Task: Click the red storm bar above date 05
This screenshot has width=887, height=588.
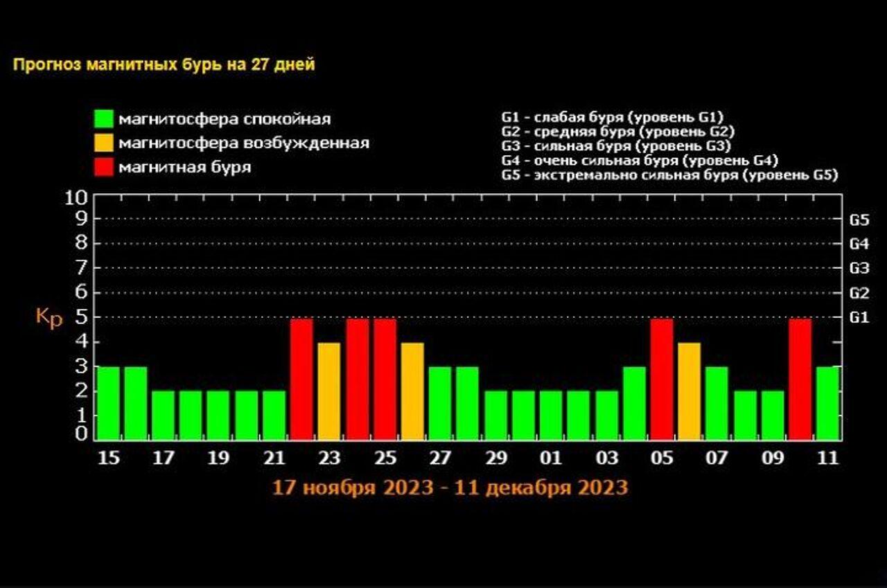Action: tap(662, 379)
